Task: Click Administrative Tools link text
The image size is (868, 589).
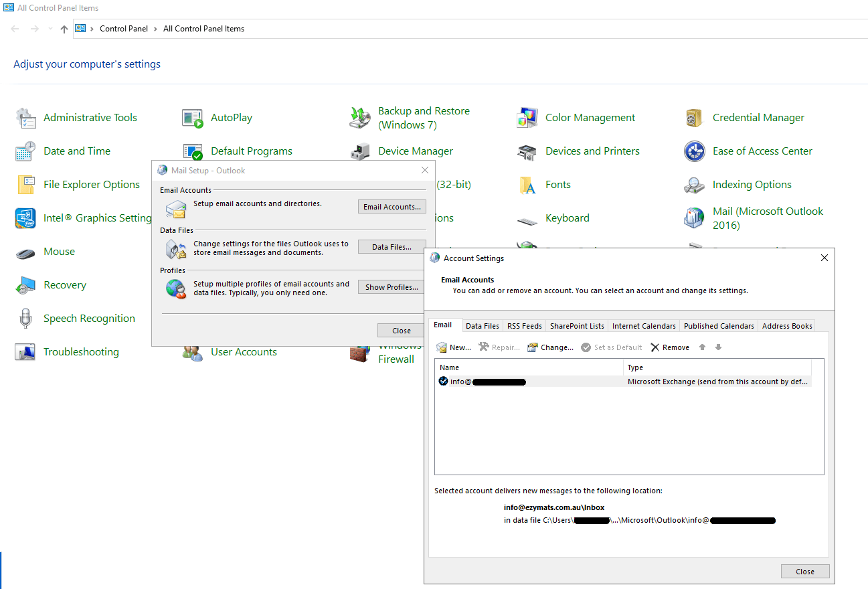Action: (90, 118)
